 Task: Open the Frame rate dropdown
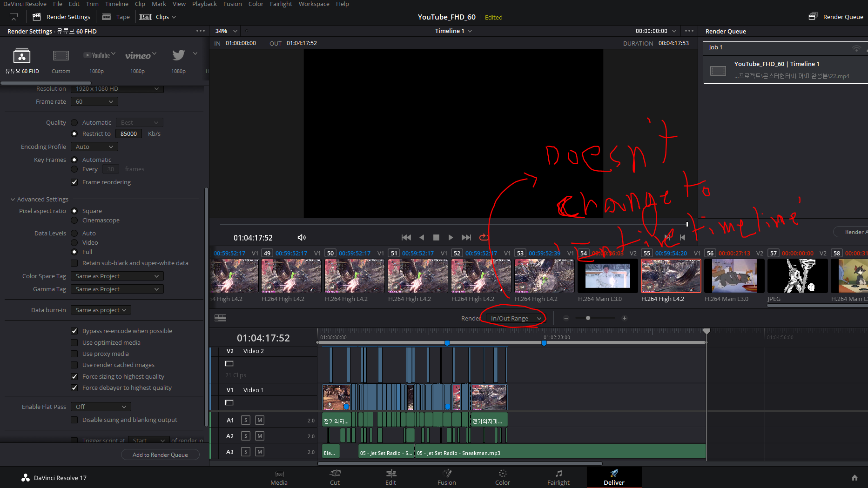pyautogui.click(x=94, y=101)
